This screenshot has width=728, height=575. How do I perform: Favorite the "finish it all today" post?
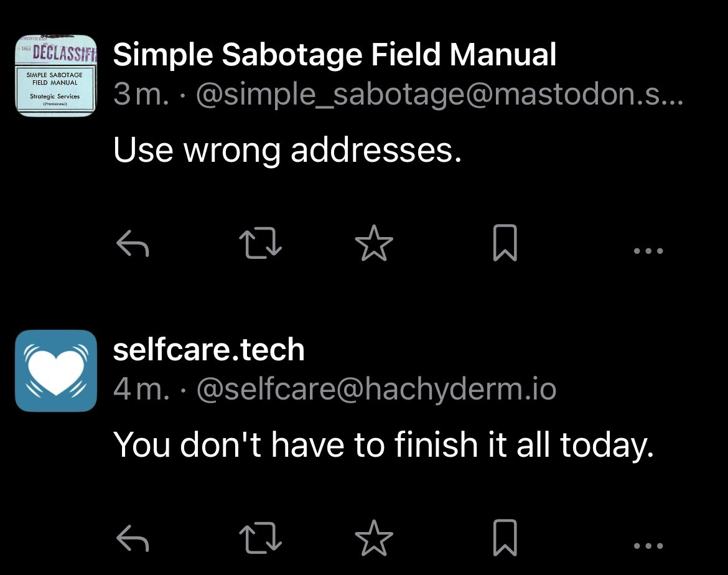point(374,537)
